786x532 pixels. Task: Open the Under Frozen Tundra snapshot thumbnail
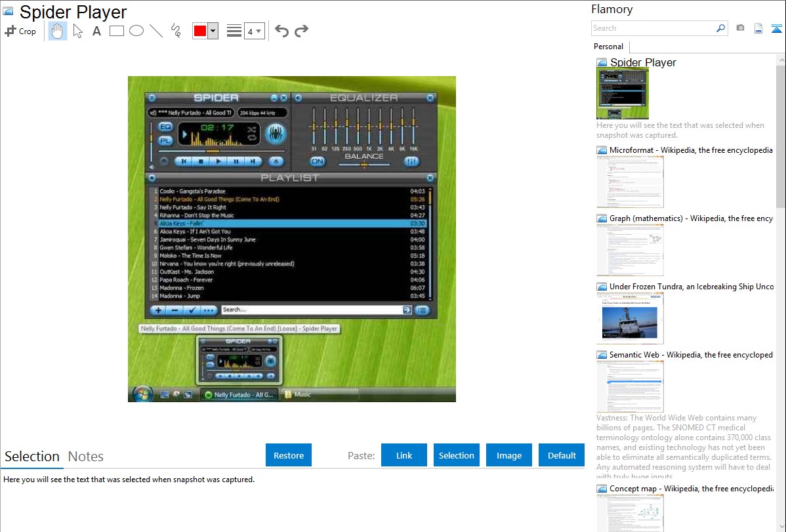point(630,318)
